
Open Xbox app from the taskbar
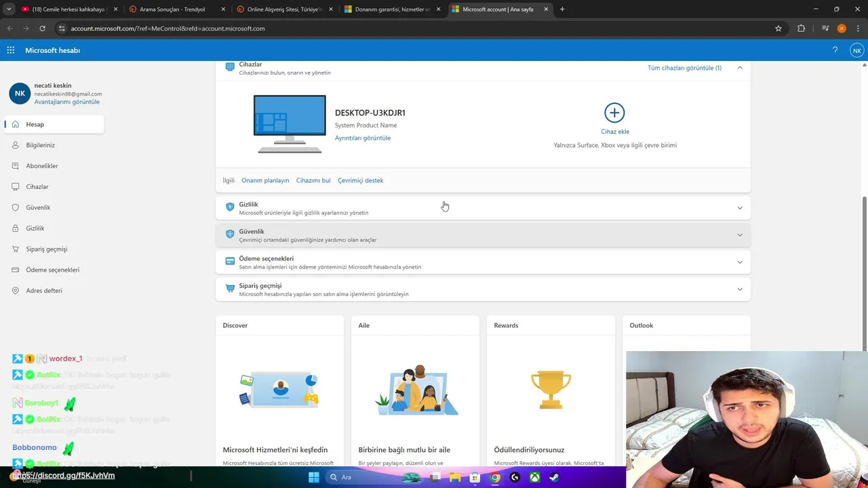535,477
